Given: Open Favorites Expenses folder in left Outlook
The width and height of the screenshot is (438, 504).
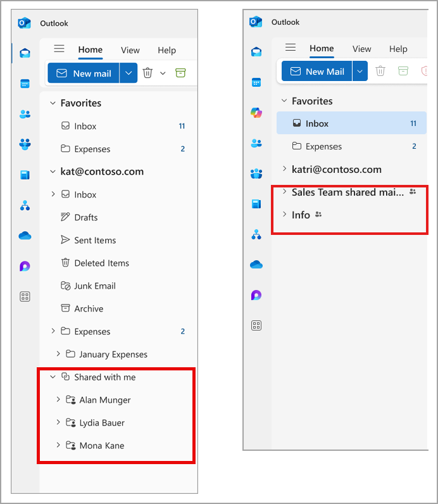Looking at the screenshot, I should [x=118, y=149].
